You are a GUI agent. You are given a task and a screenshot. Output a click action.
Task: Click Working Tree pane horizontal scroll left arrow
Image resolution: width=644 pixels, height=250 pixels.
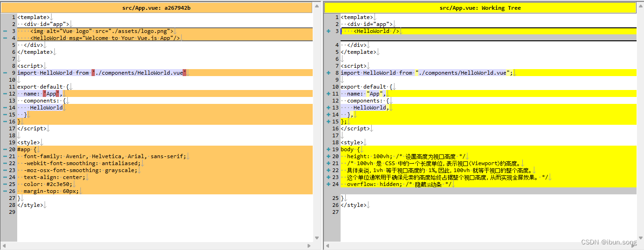pos(328,246)
